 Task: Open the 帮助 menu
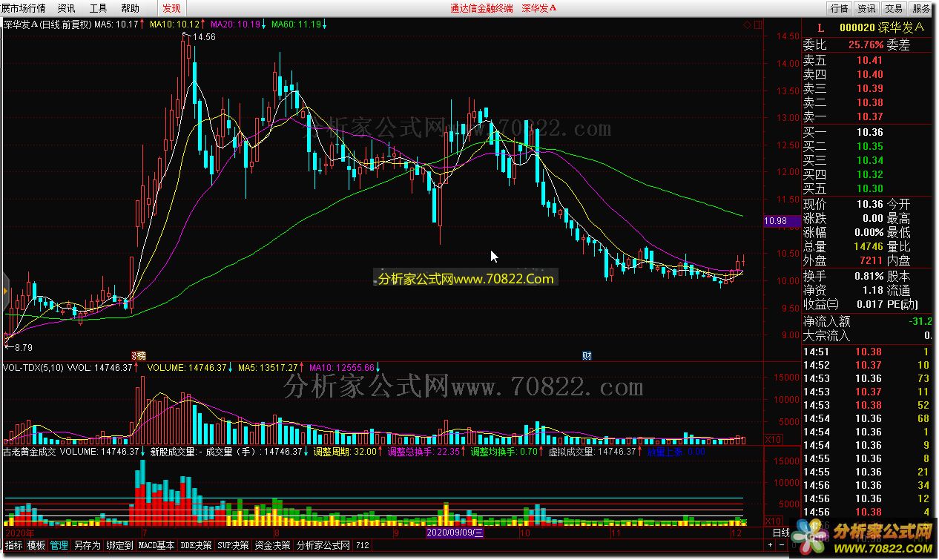pos(130,8)
